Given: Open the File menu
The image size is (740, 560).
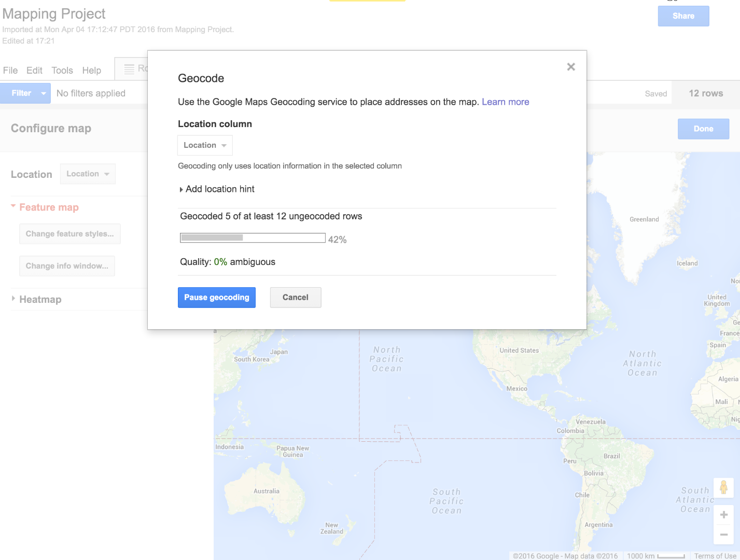Looking at the screenshot, I should [10, 70].
